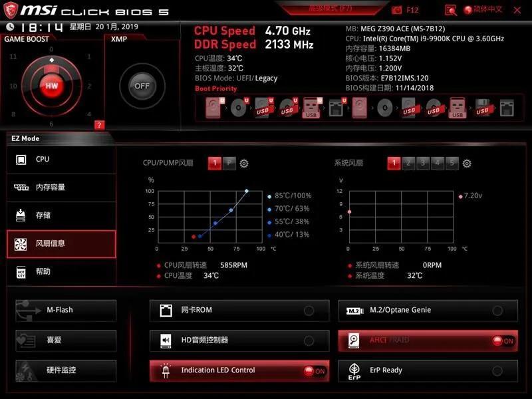The image size is (532, 399).
Task: Open system fan settings gear icon
Action: point(467,164)
